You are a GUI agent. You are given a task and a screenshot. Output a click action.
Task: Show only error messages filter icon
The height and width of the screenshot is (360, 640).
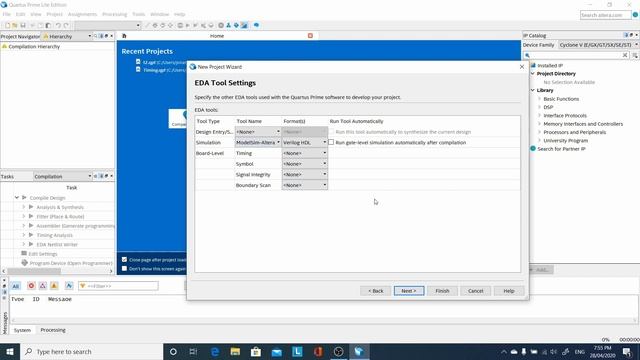[x=31, y=286]
